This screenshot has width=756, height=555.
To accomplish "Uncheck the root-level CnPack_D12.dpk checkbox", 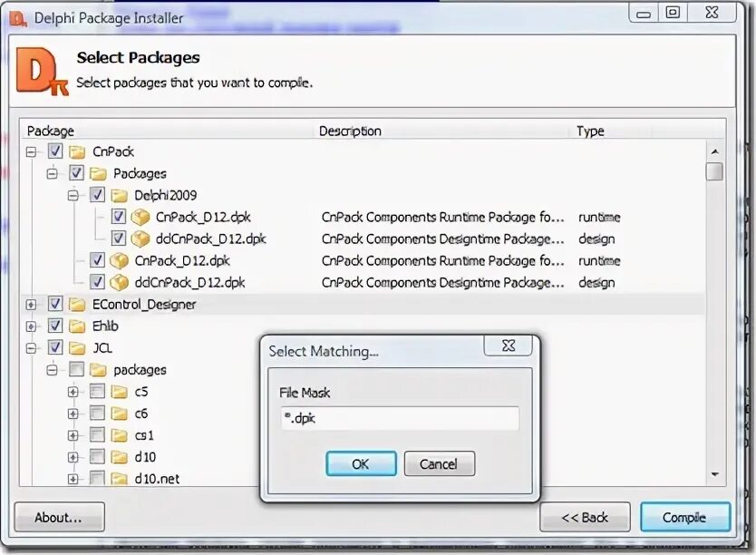I will pyautogui.click(x=97, y=260).
